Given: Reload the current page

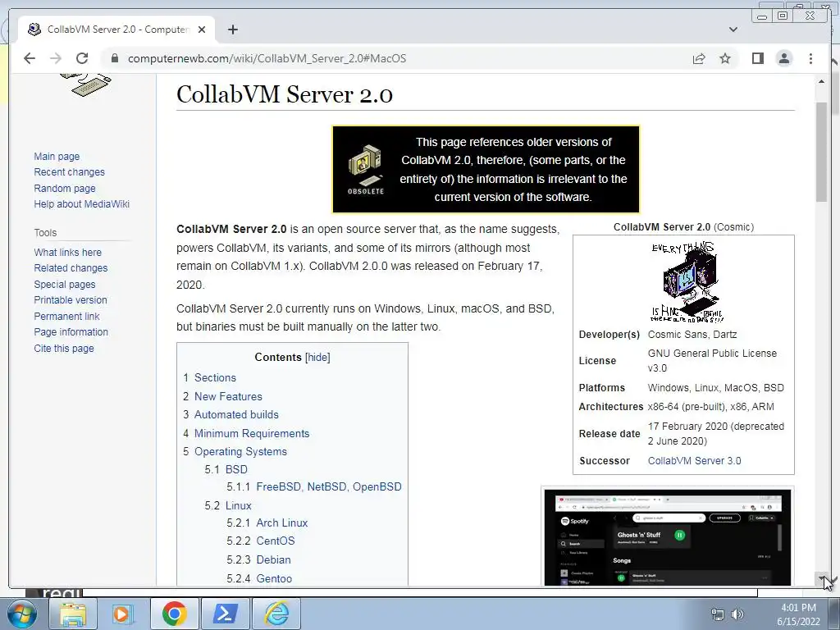Looking at the screenshot, I should [x=82, y=58].
